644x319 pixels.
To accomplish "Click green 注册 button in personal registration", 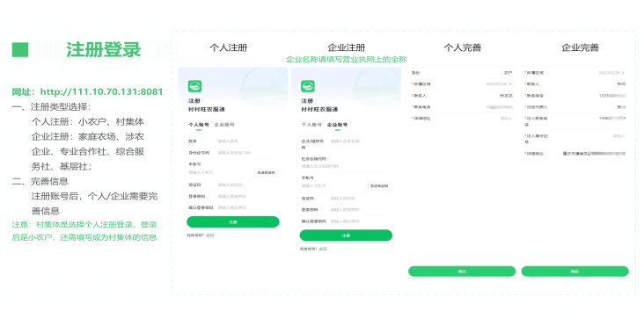I will pyautogui.click(x=233, y=221).
